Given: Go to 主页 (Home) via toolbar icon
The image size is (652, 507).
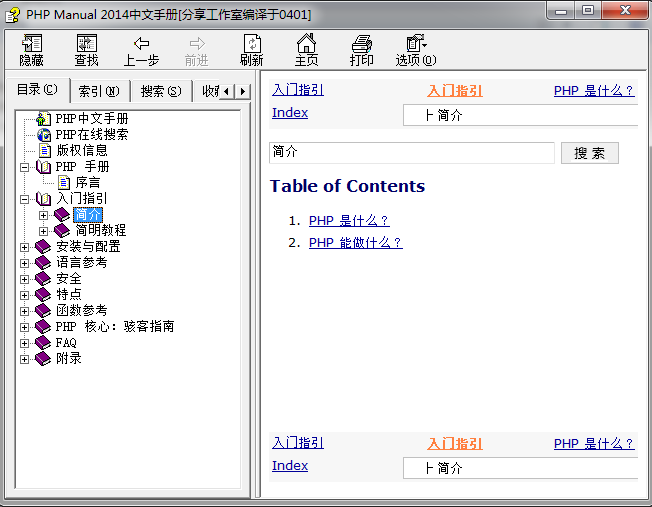Looking at the screenshot, I should point(306,43).
